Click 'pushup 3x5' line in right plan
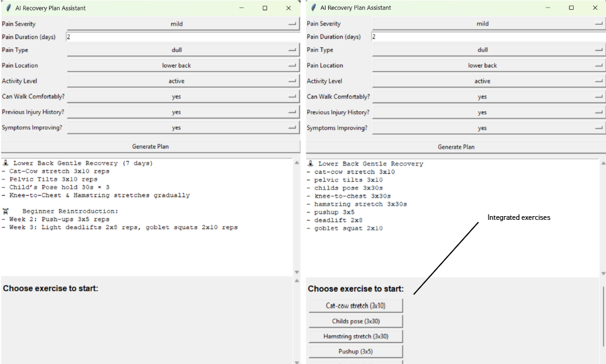 tap(331, 212)
